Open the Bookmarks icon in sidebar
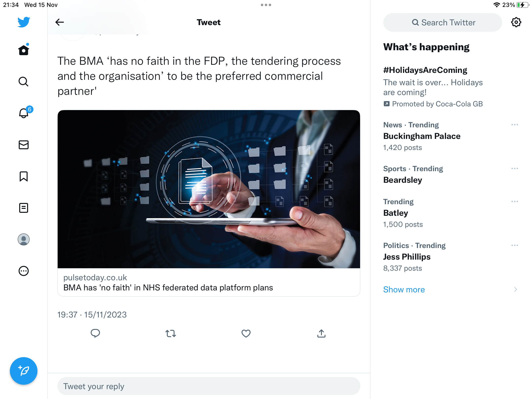Image resolution: width=532 pixels, height=399 pixels. point(24,176)
